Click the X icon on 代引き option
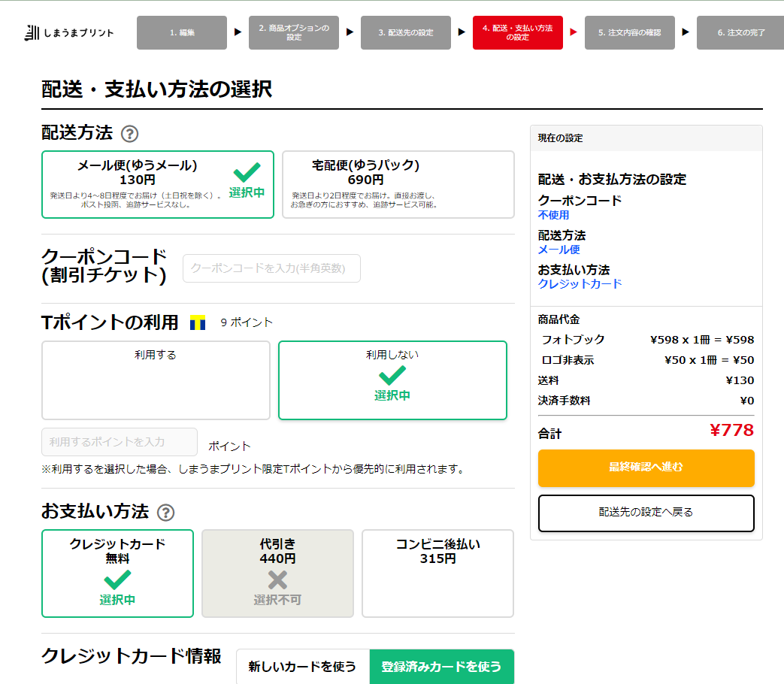This screenshot has height=684, width=784. 277,580
